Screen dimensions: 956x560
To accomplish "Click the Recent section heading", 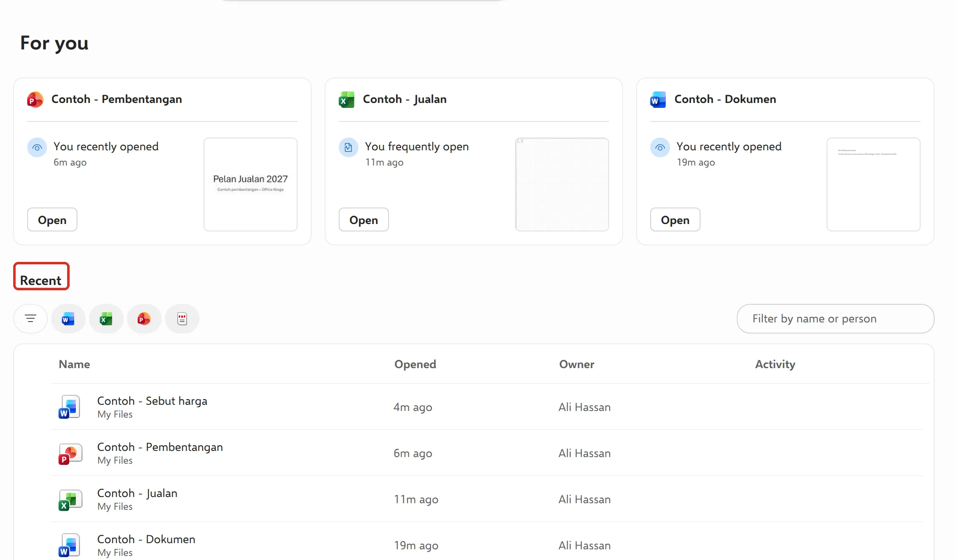I will click(x=41, y=280).
